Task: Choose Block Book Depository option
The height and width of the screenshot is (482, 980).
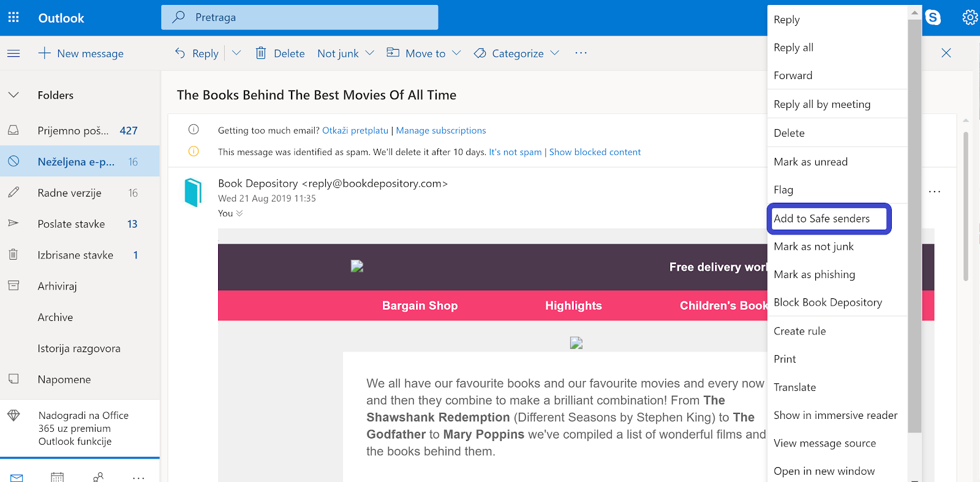Action: 827,303
